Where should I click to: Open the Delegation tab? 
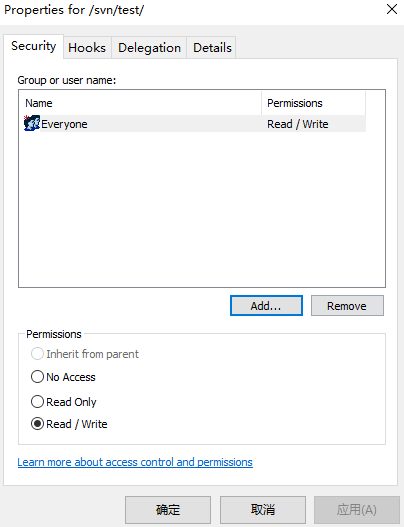(149, 48)
